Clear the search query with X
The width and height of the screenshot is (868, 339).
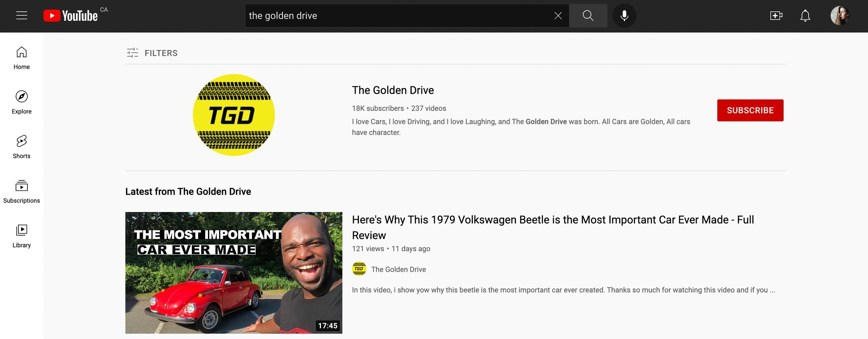(558, 16)
